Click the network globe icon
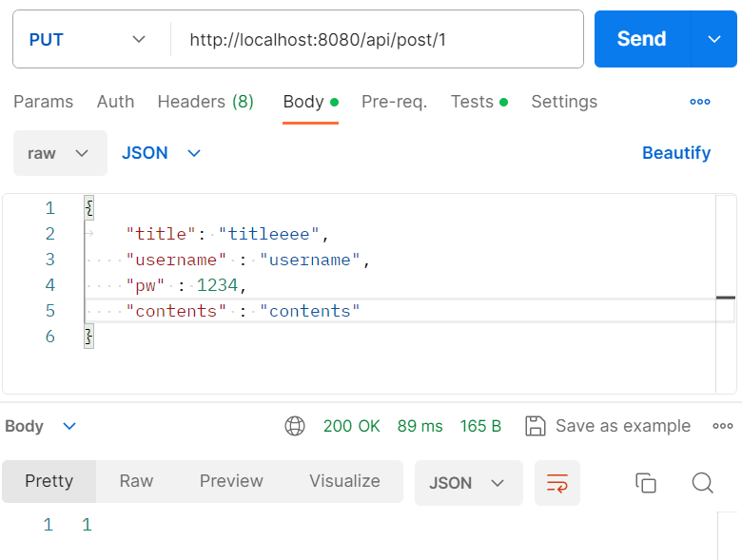This screenshot has height=560, width=742. (x=295, y=426)
